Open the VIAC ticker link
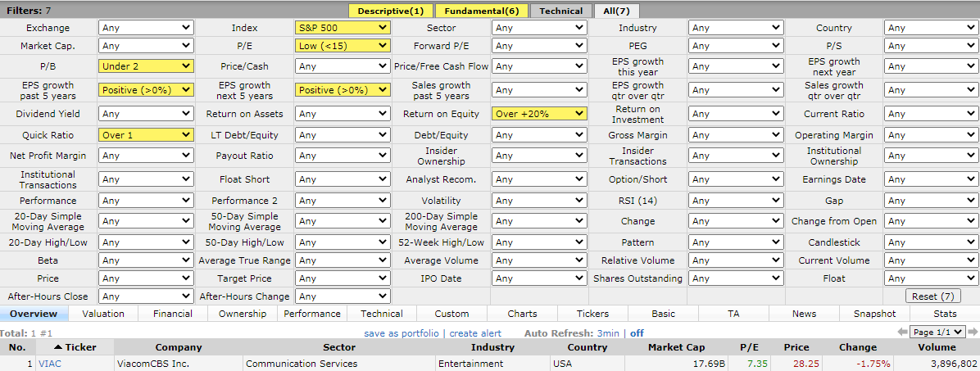The image size is (980, 371). click(x=50, y=363)
